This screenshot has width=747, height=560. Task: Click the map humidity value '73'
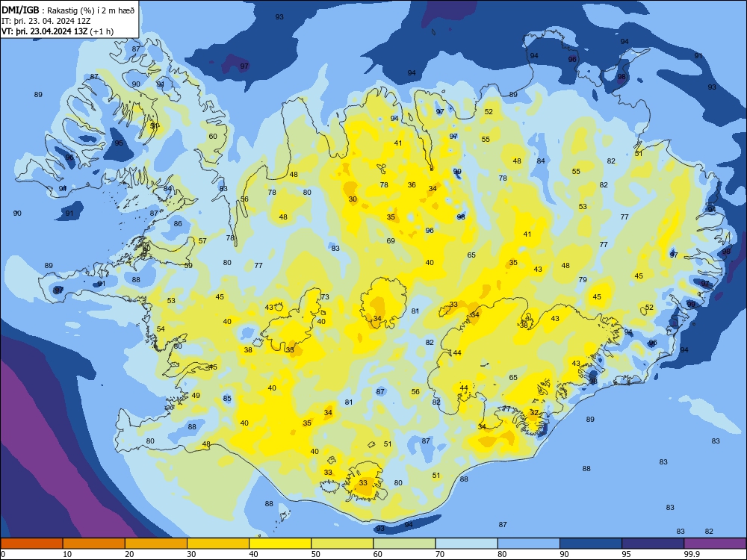(325, 296)
